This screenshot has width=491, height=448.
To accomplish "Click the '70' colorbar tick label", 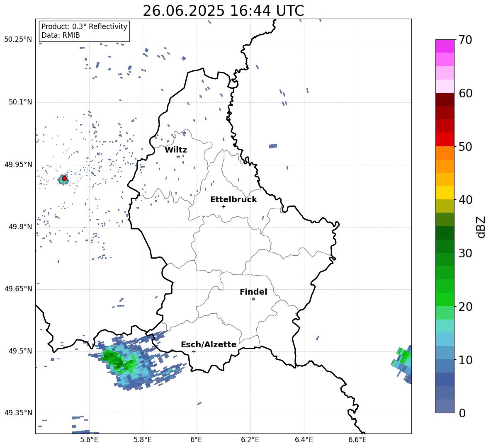I will coord(465,40).
